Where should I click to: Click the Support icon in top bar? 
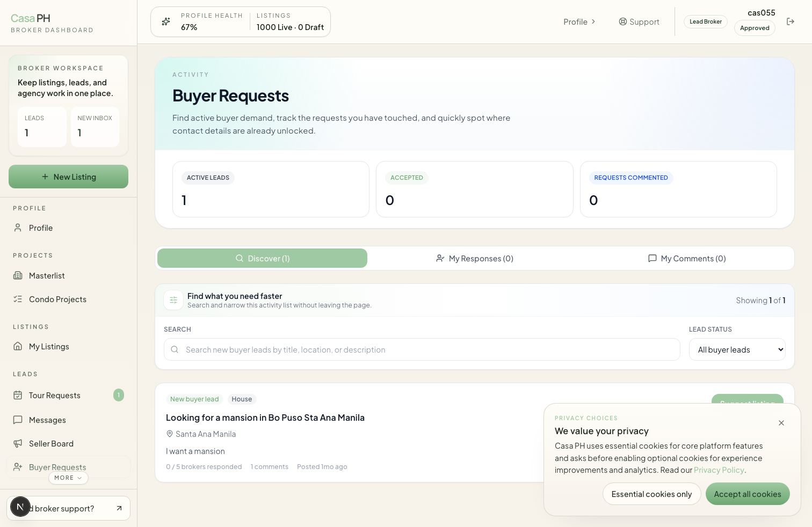click(x=623, y=21)
